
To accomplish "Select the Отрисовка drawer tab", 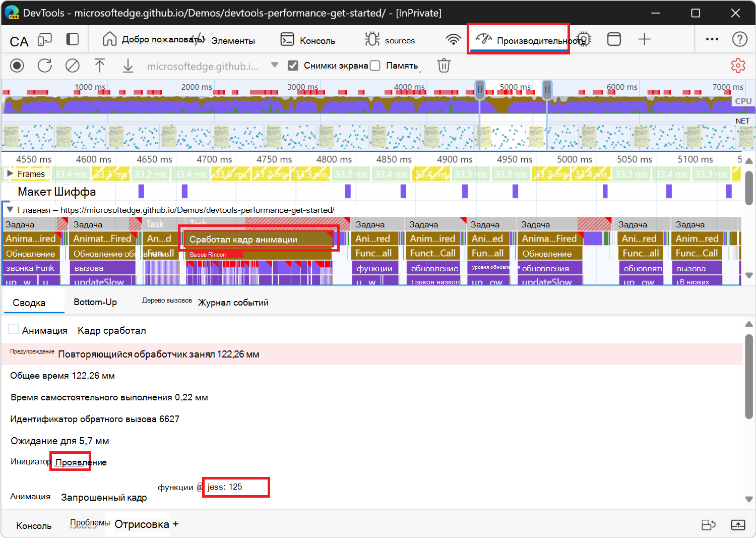I will point(142,524).
